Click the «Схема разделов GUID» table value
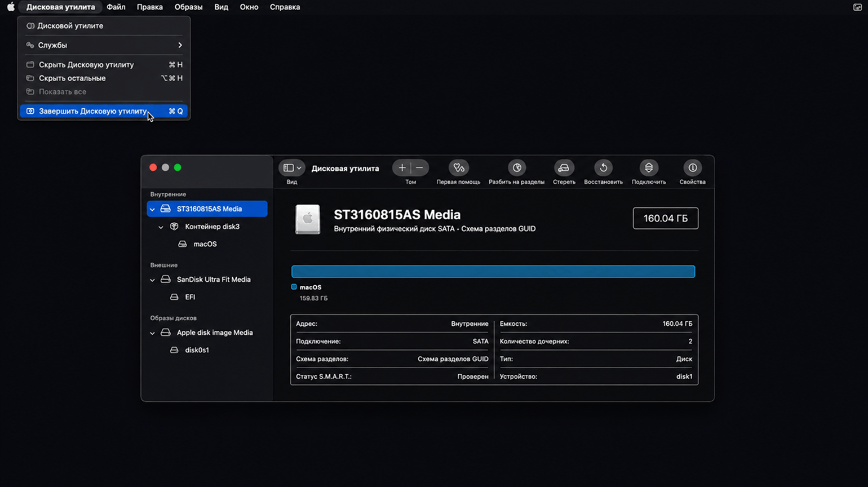Screen dimensions: 868x487 click(453, 359)
